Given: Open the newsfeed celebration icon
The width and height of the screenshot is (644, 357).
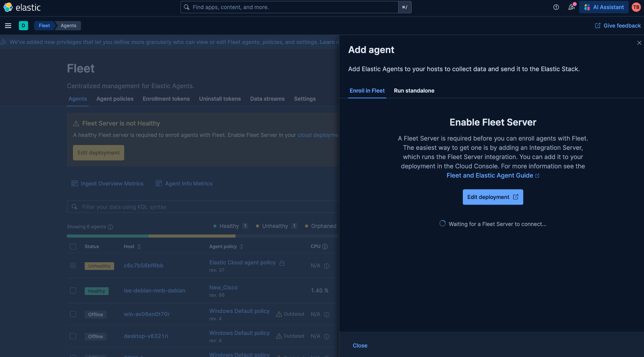Looking at the screenshot, I should click(571, 7).
